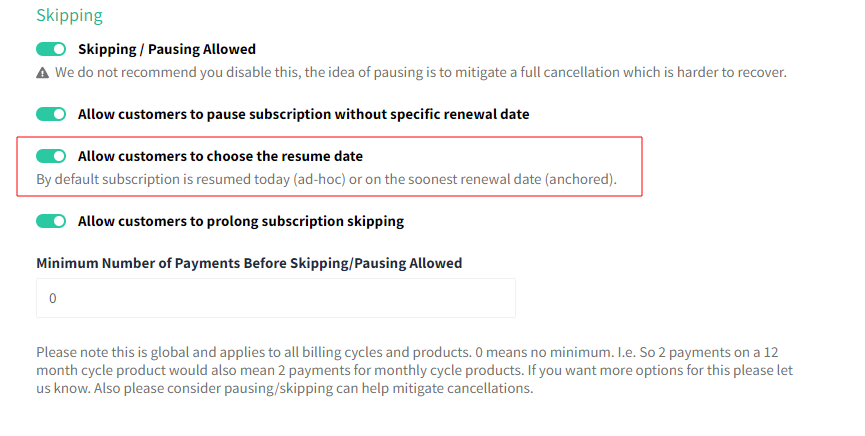Toggle the Skipping / Pausing Allowed switch

click(x=51, y=49)
